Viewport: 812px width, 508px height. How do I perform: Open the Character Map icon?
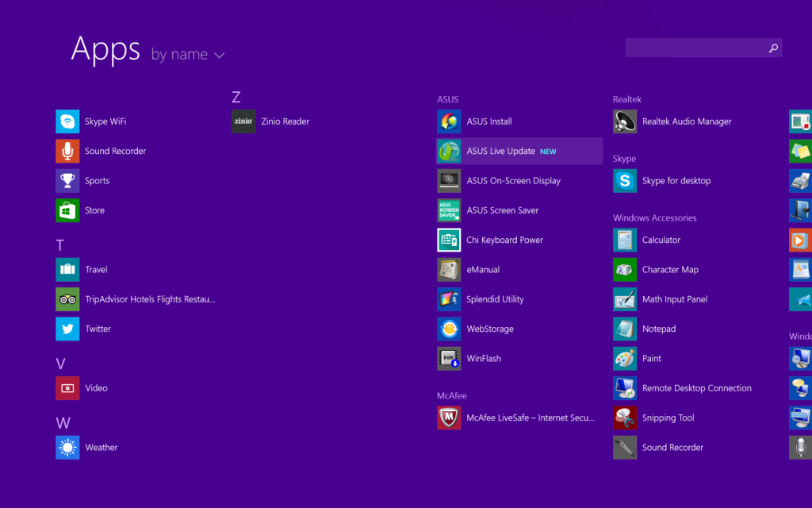625,270
